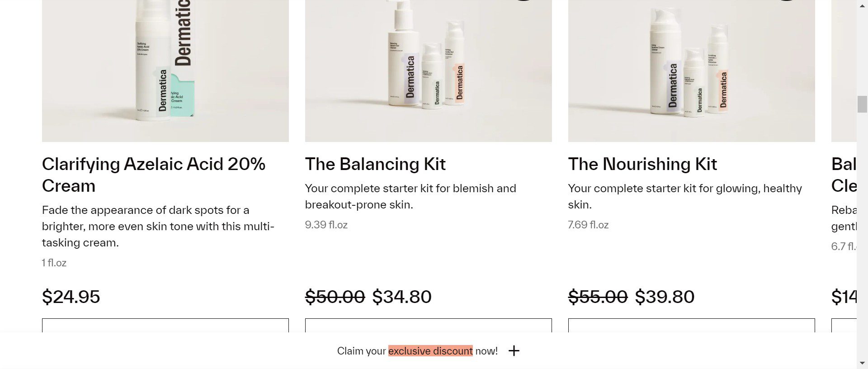Click the crossed-out $55.00 price
This screenshot has height=369, width=868.
[598, 297]
